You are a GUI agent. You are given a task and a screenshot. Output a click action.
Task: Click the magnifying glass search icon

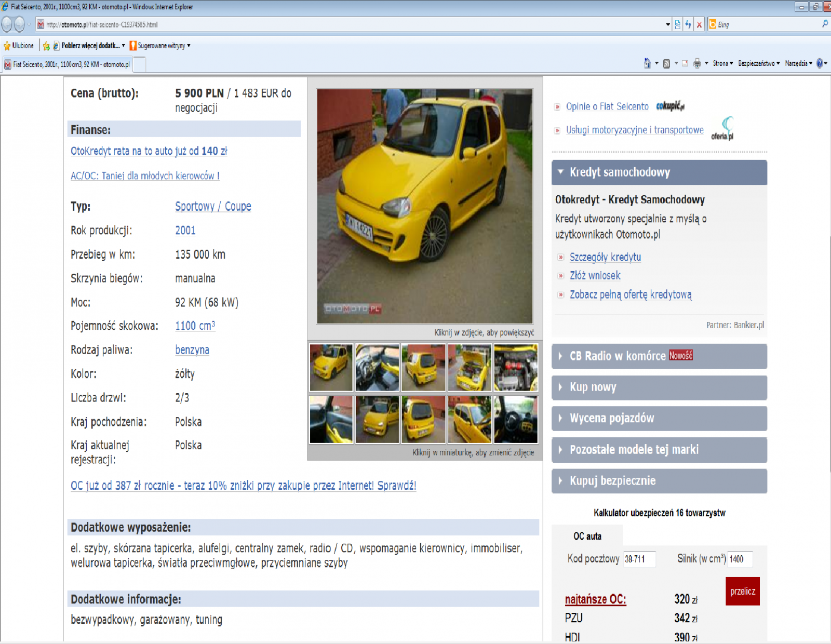(x=825, y=24)
